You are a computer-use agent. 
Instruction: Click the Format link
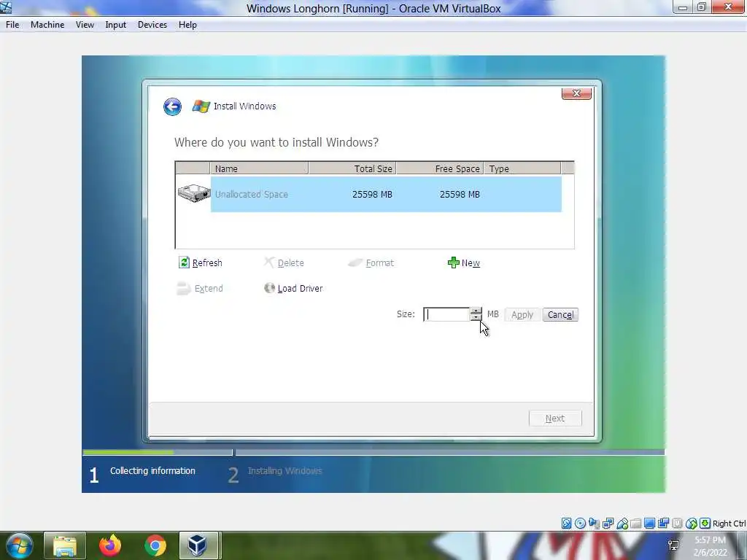(379, 262)
